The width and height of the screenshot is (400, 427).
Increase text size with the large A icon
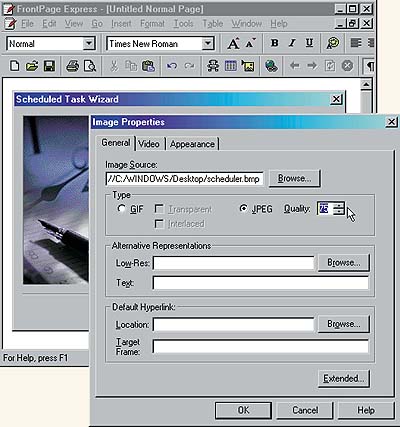point(233,43)
